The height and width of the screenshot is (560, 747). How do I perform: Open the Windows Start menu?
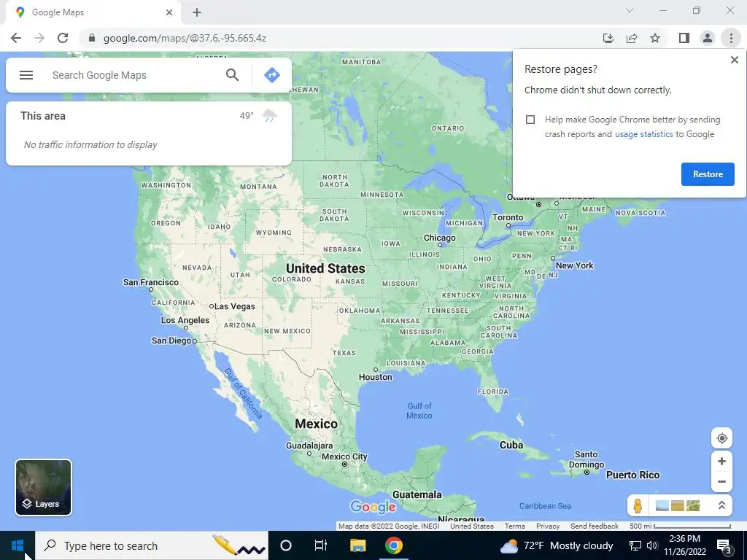(x=18, y=545)
